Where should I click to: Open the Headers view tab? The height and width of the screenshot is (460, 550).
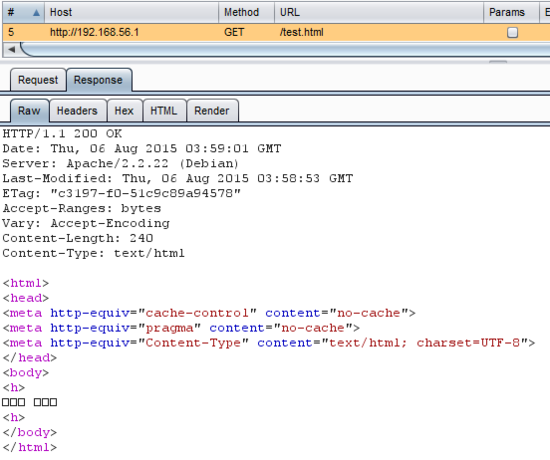point(77,111)
